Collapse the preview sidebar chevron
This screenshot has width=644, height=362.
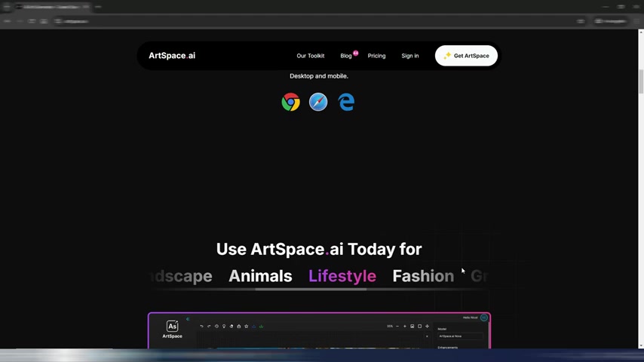[188, 319]
